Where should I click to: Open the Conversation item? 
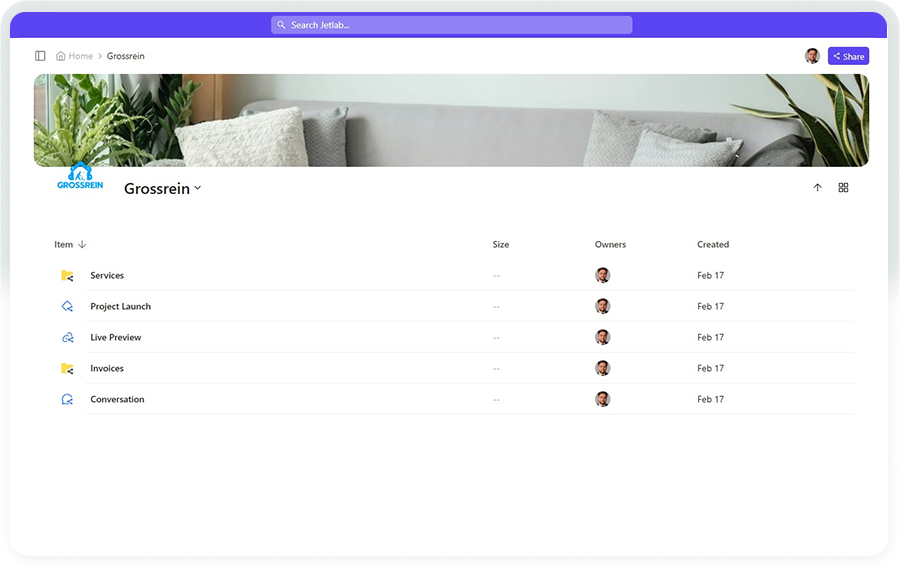(117, 399)
